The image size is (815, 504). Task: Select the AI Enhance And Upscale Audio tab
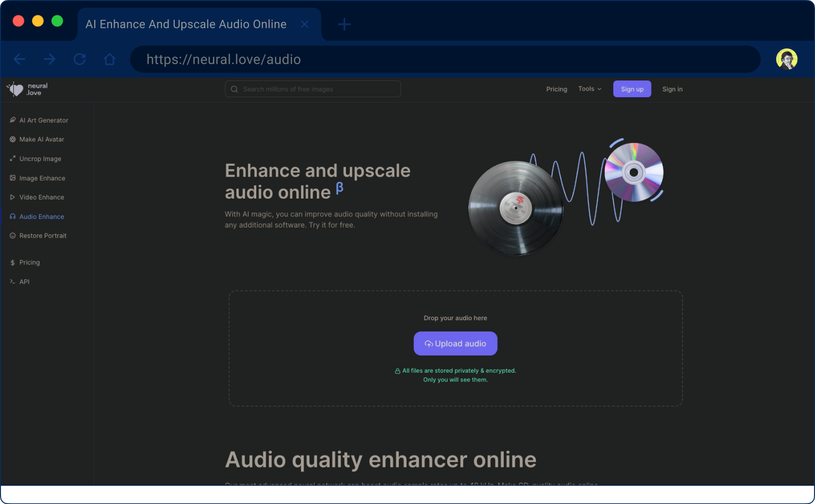pos(186,24)
